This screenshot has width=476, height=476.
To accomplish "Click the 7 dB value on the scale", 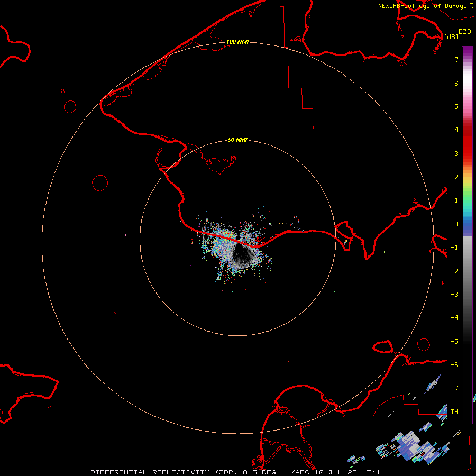I will pyautogui.click(x=456, y=59).
